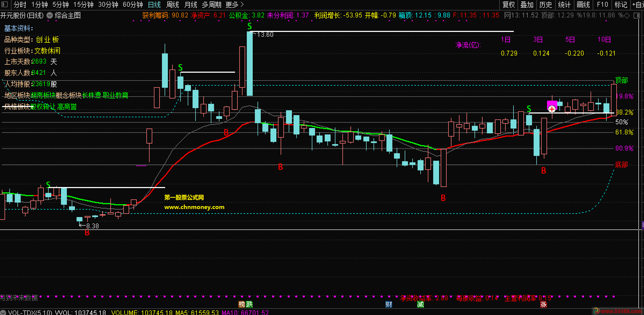The image size is (644, 315).
Task: Add stock to watchlist with +自选
Action: [x=638, y=5]
